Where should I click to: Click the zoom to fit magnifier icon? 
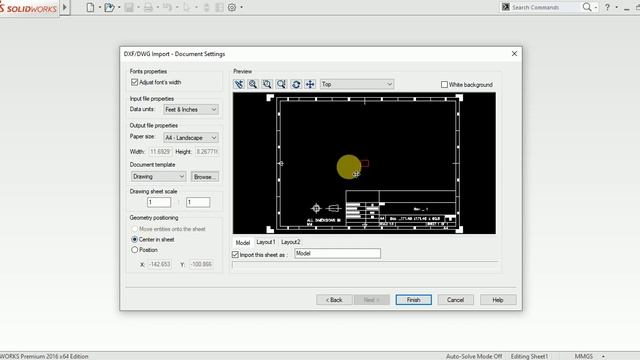(x=253, y=84)
